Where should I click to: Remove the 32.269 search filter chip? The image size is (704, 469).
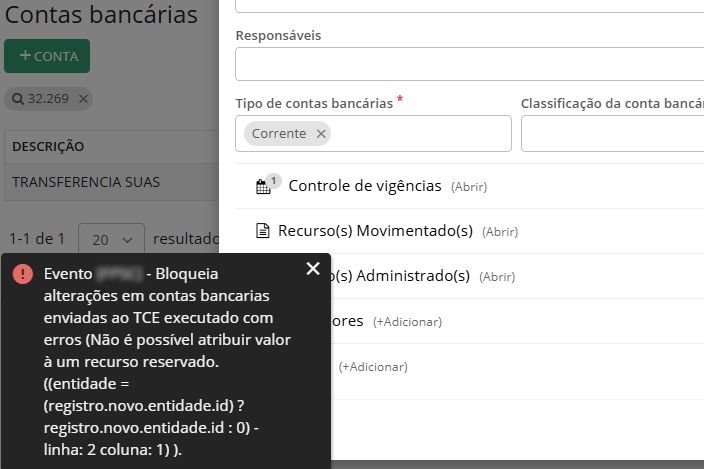83,99
